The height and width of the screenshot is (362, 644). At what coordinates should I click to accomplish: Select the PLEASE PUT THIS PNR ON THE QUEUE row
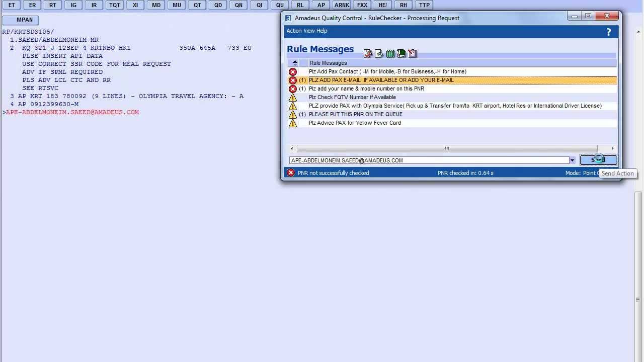(x=452, y=115)
